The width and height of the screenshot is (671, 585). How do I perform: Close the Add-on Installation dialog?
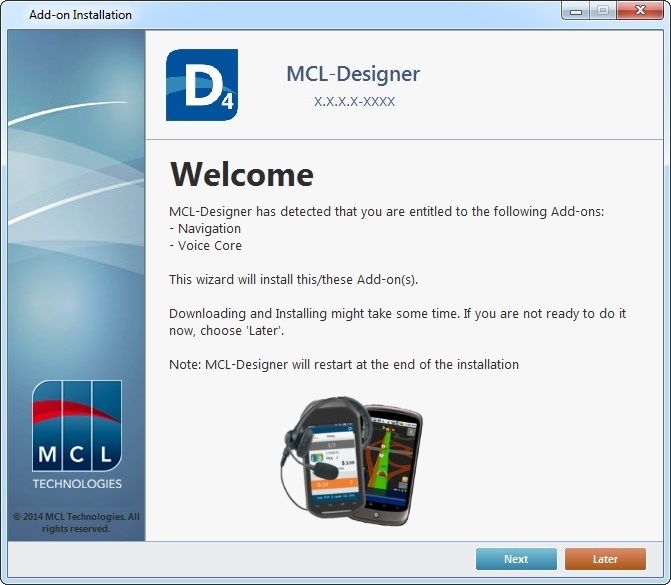pos(640,12)
